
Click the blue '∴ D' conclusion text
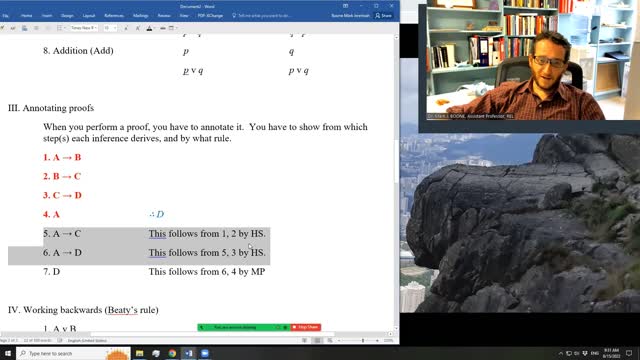pyautogui.click(x=157, y=214)
